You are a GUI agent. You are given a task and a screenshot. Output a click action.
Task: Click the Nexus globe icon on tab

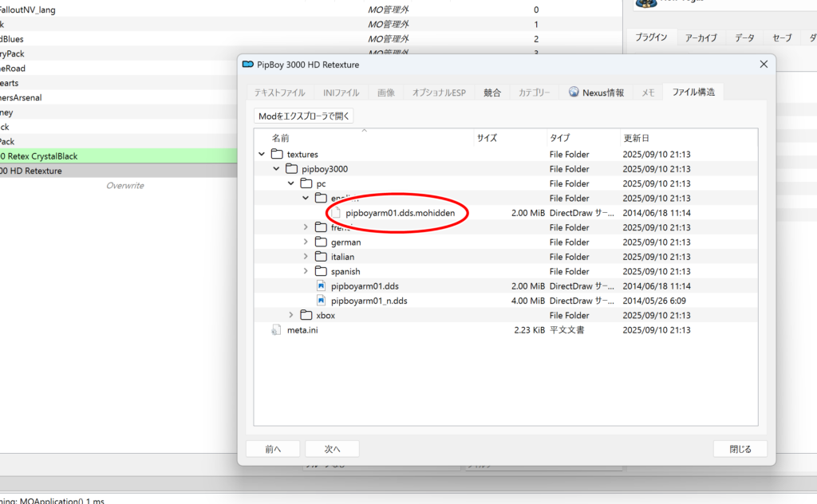pos(574,93)
